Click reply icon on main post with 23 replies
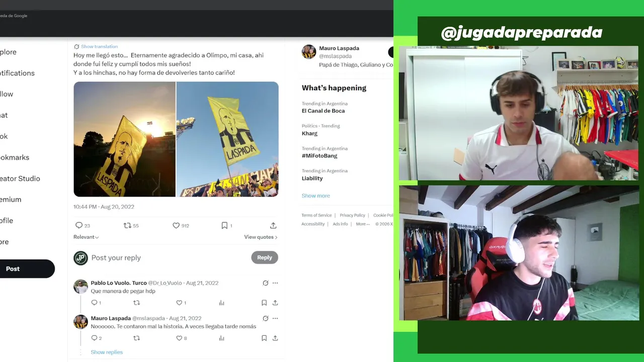Viewport: 644px width, 362px height. pos(79,226)
